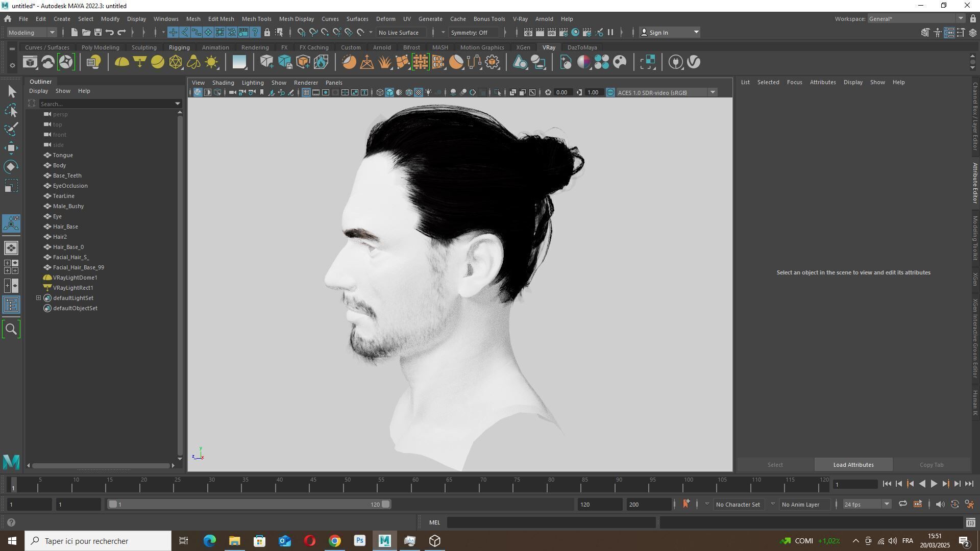
Task: Click the viewport grid toggle icon
Action: coord(306,92)
